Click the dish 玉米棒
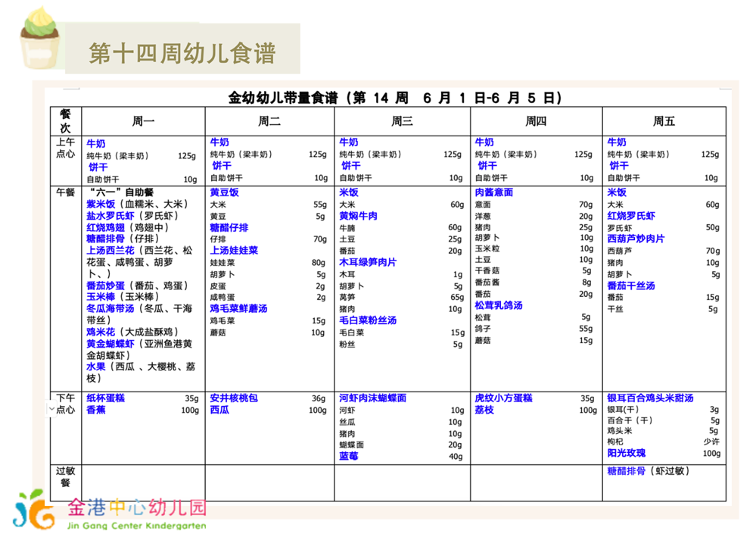The height and width of the screenshot is (540, 756). [101, 297]
